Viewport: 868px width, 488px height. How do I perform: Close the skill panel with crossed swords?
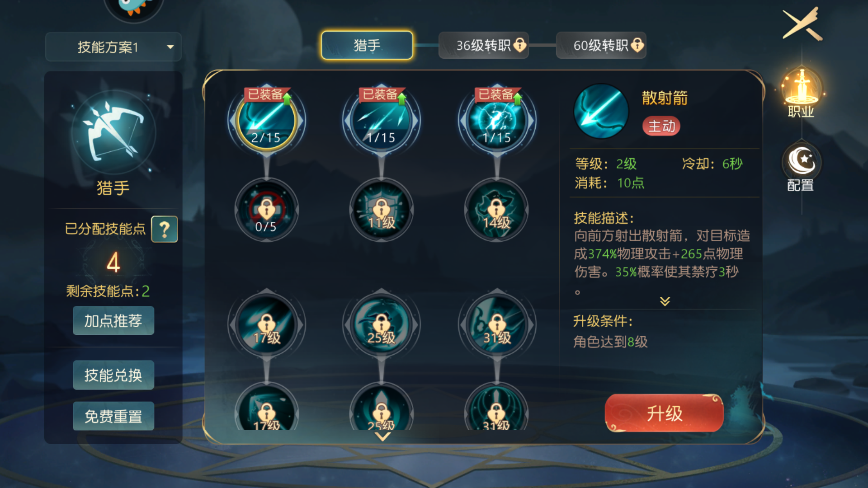[x=802, y=24]
